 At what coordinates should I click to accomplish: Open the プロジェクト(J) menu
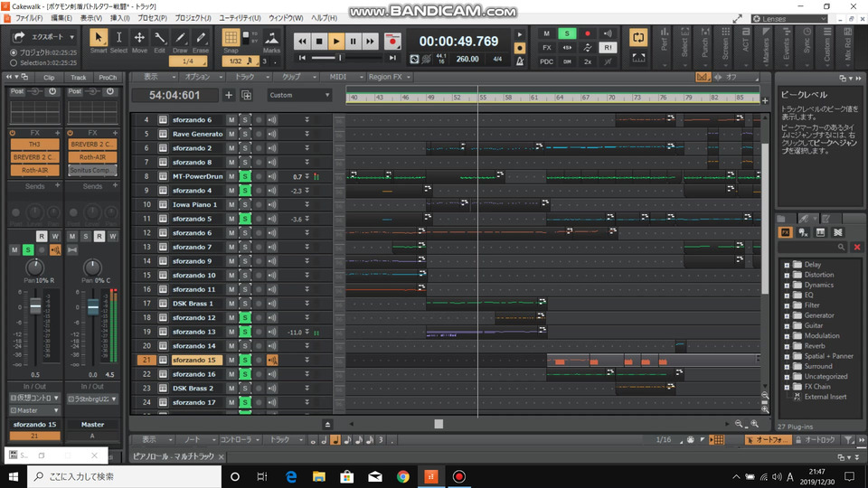(193, 18)
